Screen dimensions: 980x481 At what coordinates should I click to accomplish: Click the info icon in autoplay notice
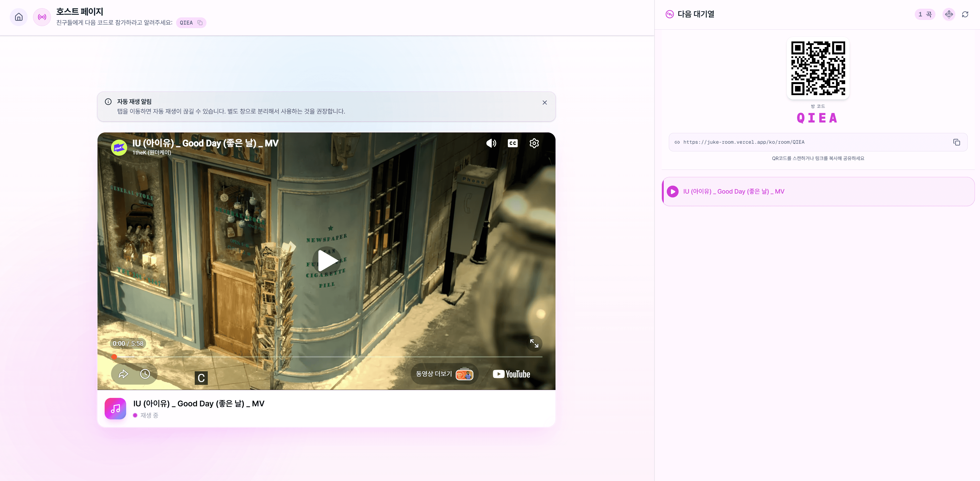point(108,102)
